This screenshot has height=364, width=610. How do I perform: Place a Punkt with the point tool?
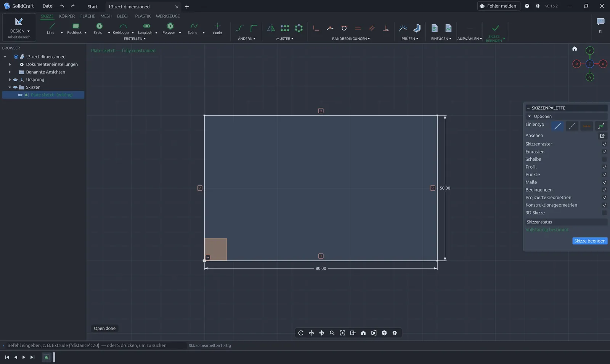click(218, 28)
